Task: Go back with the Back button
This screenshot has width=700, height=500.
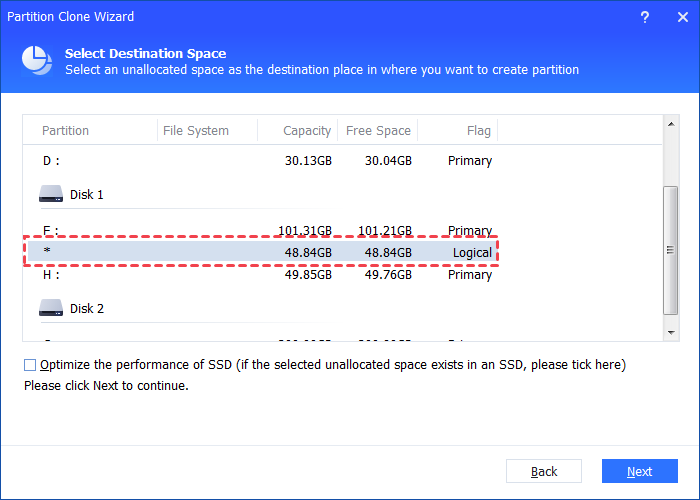Action: click(x=544, y=471)
